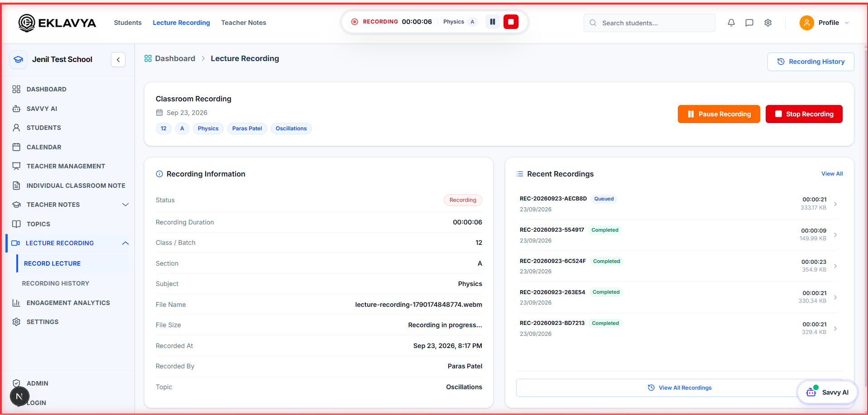Click View All in Recent Recordings
Image resolution: width=868 pixels, height=415 pixels.
click(x=832, y=174)
